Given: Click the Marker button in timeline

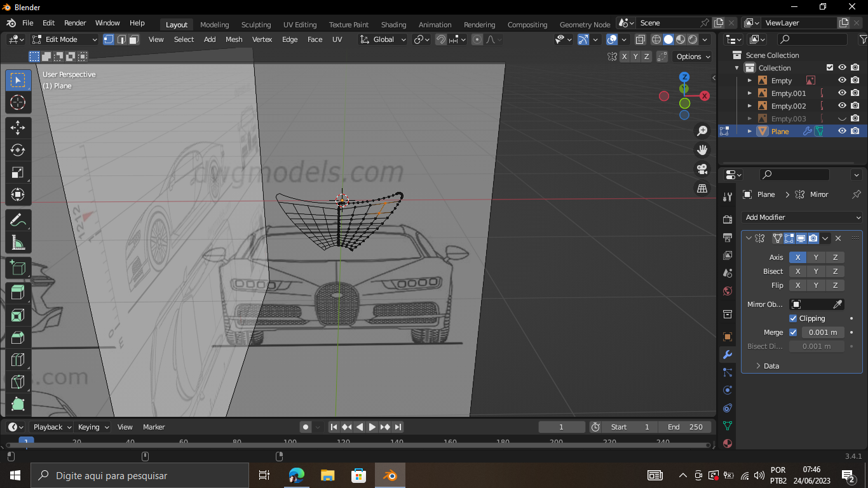Looking at the screenshot, I should [x=154, y=427].
